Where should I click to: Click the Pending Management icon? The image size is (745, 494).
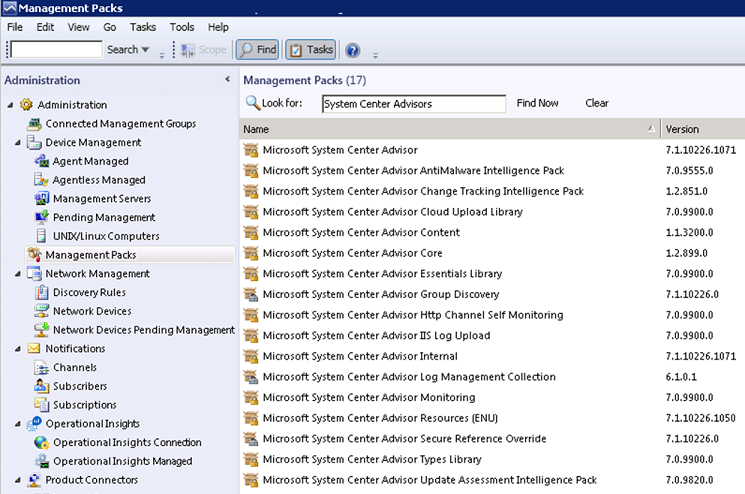coord(42,217)
